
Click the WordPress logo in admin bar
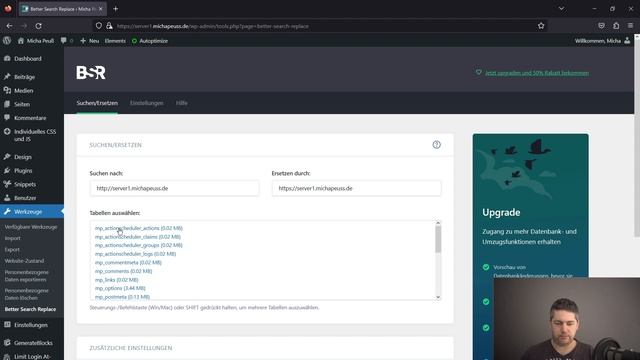tap(7, 41)
